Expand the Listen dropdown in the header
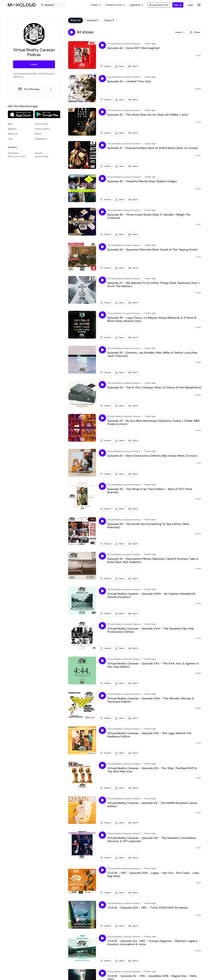 [x=96, y=5]
